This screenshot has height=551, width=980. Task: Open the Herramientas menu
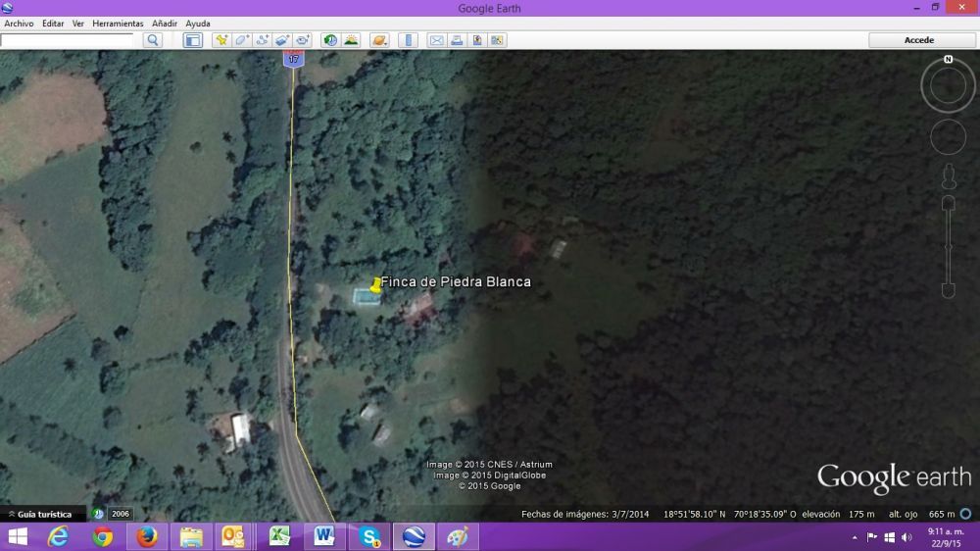[118, 24]
